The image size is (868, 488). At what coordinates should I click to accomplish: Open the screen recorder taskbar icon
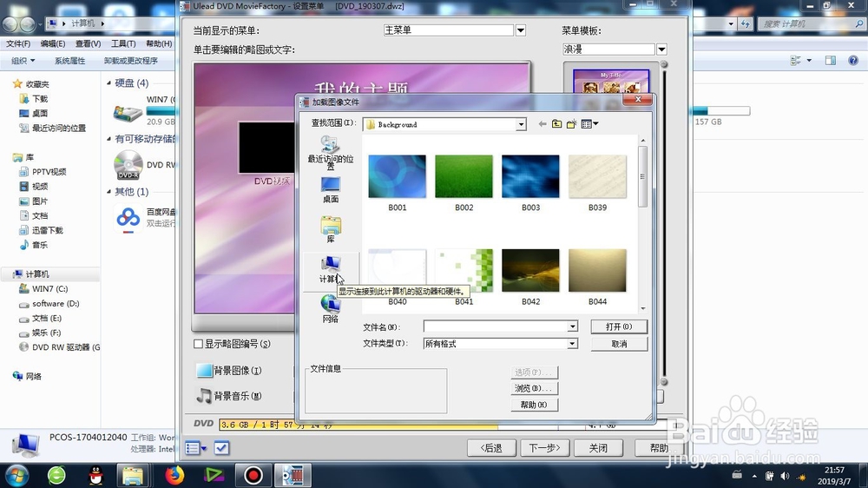[x=253, y=475]
